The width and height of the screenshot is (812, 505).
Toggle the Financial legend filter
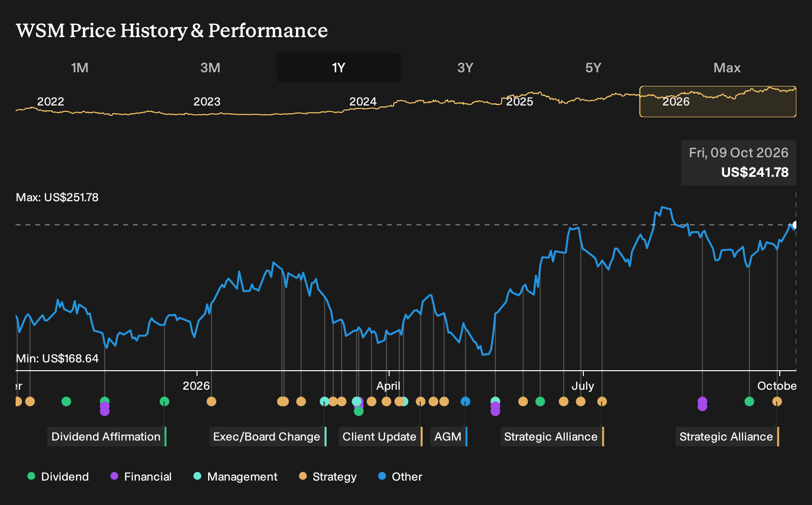[x=141, y=476]
